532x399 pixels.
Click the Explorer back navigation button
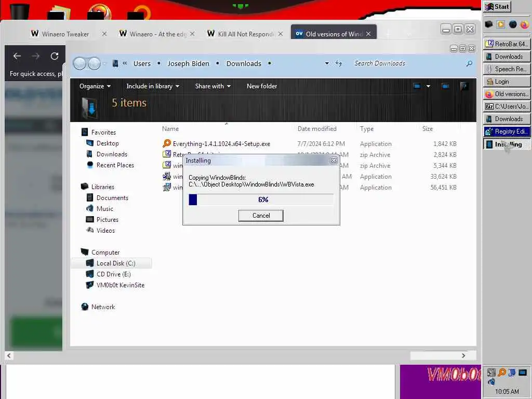[79, 63]
